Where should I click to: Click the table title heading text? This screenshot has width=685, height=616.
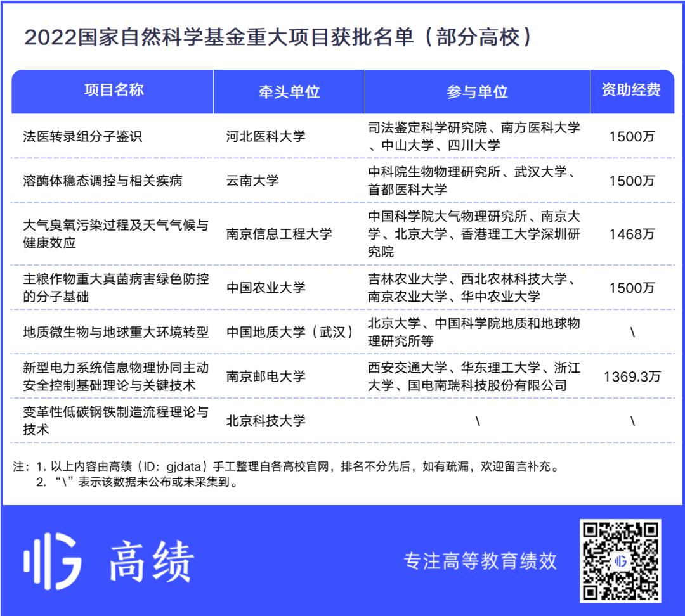[278, 37]
